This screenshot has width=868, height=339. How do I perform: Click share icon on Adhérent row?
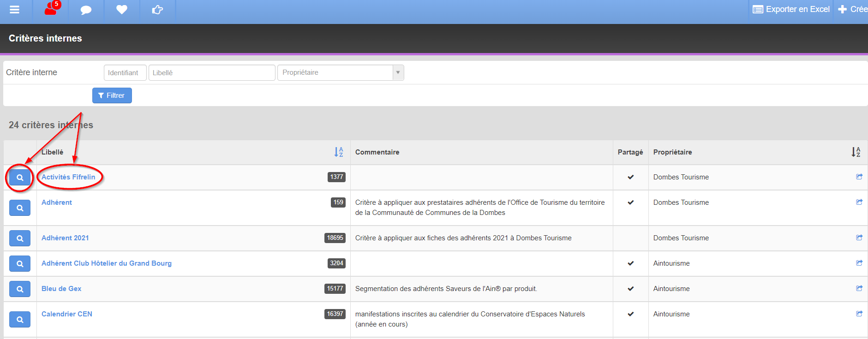(x=859, y=202)
